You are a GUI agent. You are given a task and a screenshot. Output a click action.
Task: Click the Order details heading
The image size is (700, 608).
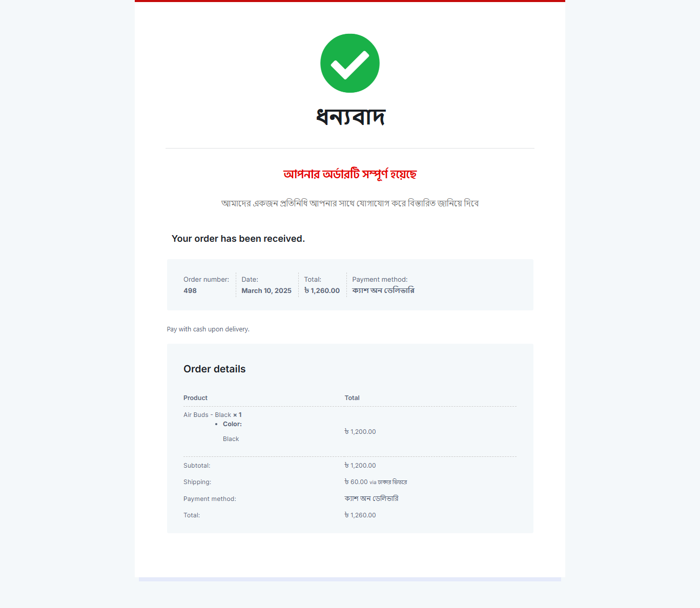(215, 369)
